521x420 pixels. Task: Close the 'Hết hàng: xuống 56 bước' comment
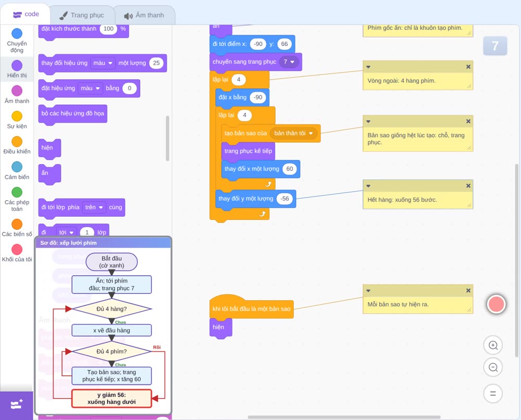pyautogui.click(x=468, y=186)
